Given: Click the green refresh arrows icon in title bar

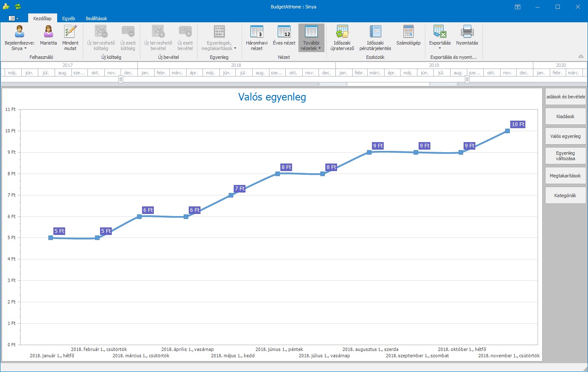Looking at the screenshot, I should click(18, 7).
